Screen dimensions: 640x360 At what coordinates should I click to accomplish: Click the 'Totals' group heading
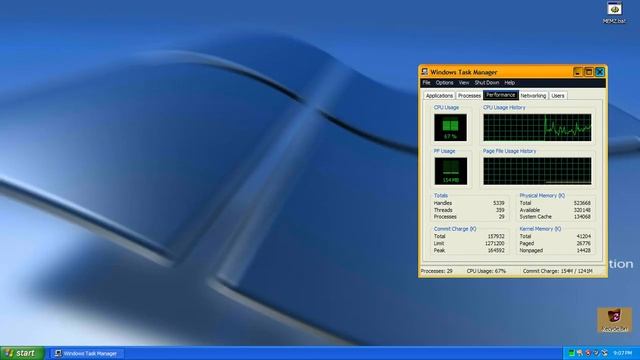click(441, 196)
